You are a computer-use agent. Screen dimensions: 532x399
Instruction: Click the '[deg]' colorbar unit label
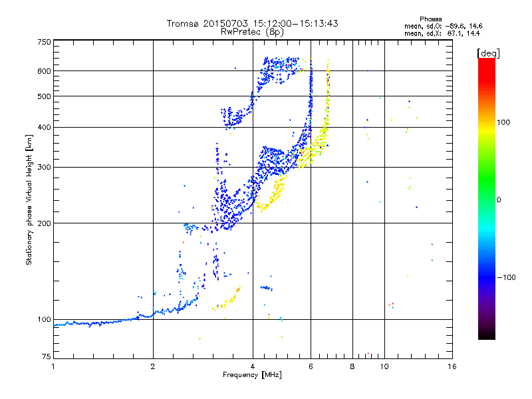[488, 53]
